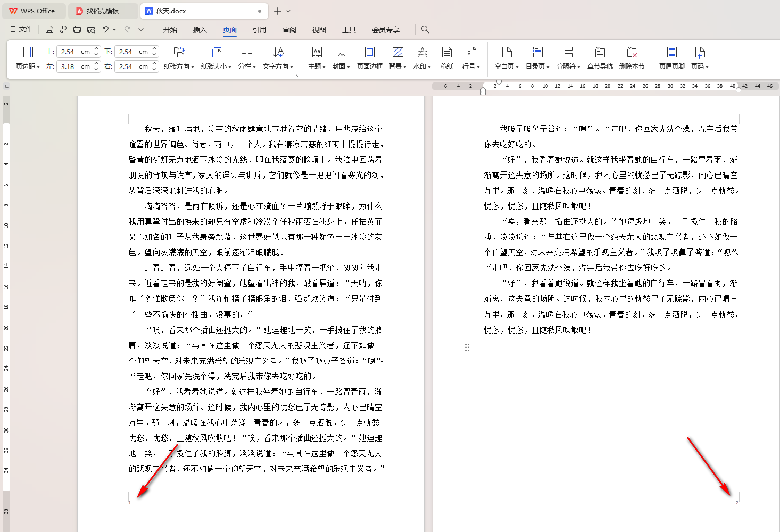Switch to the 插入 tab
The image size is (780, 532).
pos(200,30)
